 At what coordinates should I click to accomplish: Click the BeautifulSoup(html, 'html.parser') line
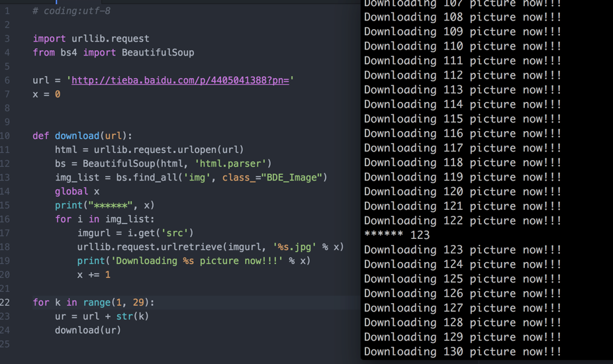pyautogui.click(x=163, y=164)
